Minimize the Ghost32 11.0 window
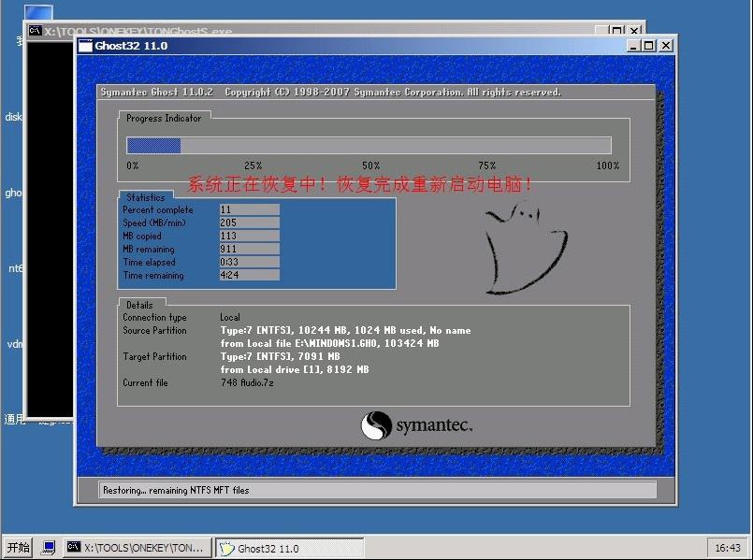Viewport: 753px width, 560px height. click(x=634, y=46)
